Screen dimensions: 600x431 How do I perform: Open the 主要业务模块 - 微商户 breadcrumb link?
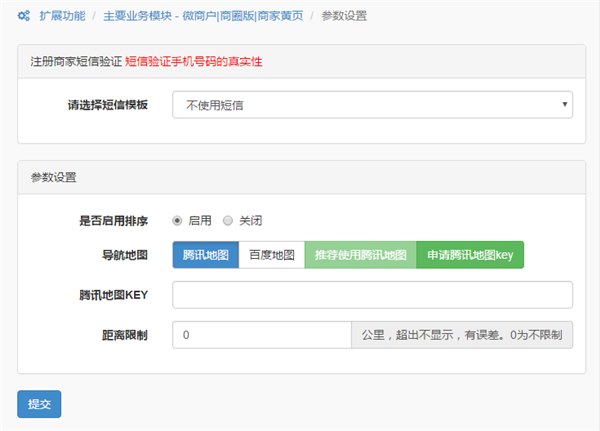tap(203, 16)
